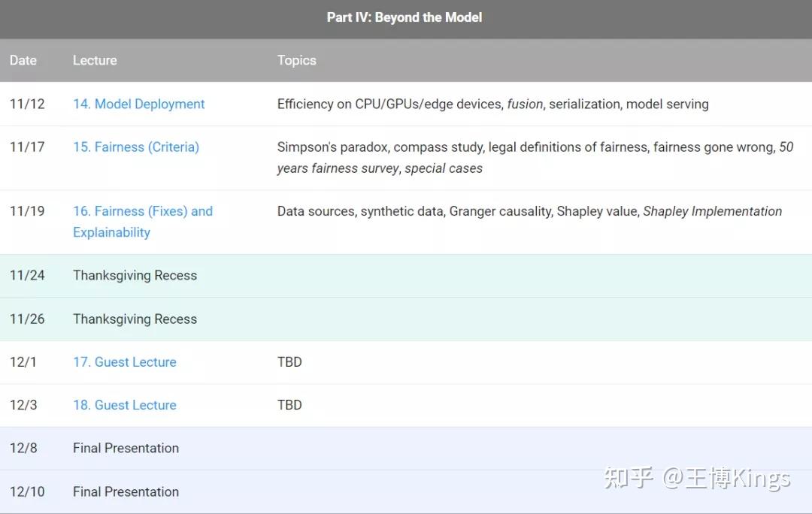This screenshot has height=514, width=812.
Task: Click the TBD topic for 12/3
Action: 289,404
